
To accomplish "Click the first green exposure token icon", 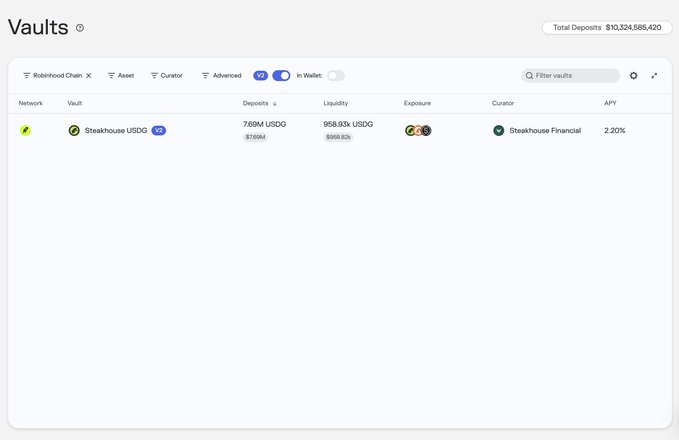I will (x=409, y=130).
